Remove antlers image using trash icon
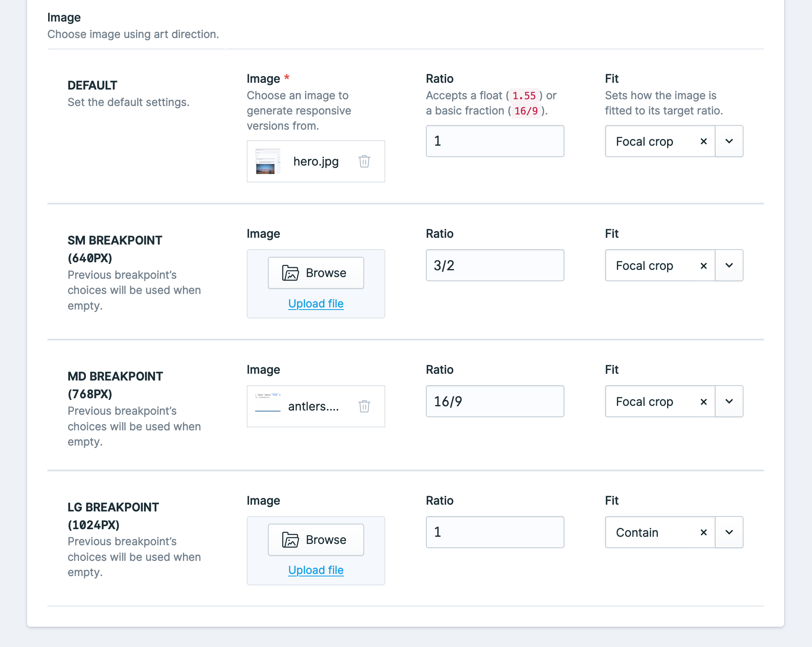Screen dimensions: 812x647 pos(364,406)
